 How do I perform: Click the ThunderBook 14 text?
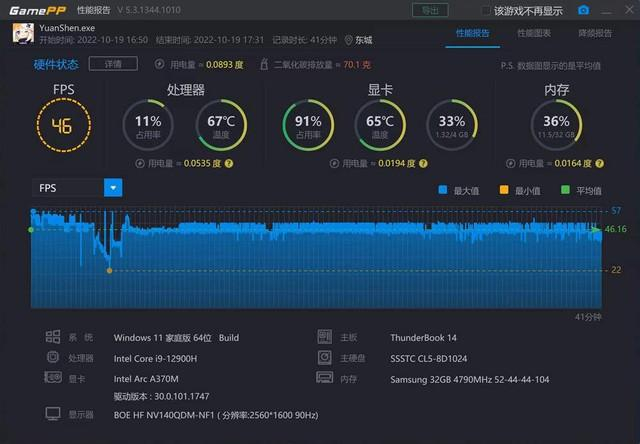coord(423,338)
